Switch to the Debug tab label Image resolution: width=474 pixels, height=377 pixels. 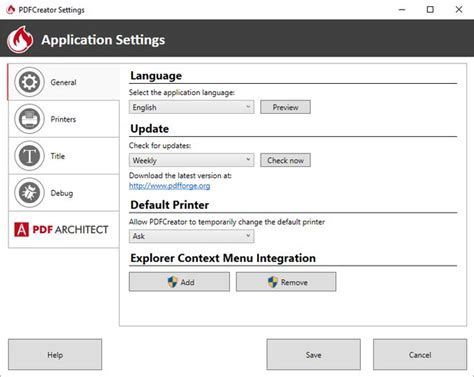(62, 193)
